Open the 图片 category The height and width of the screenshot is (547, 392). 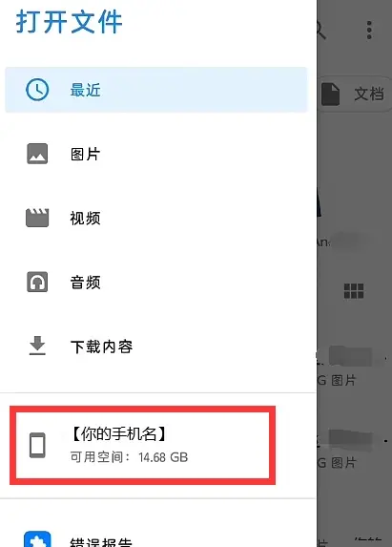coord(157,154)
